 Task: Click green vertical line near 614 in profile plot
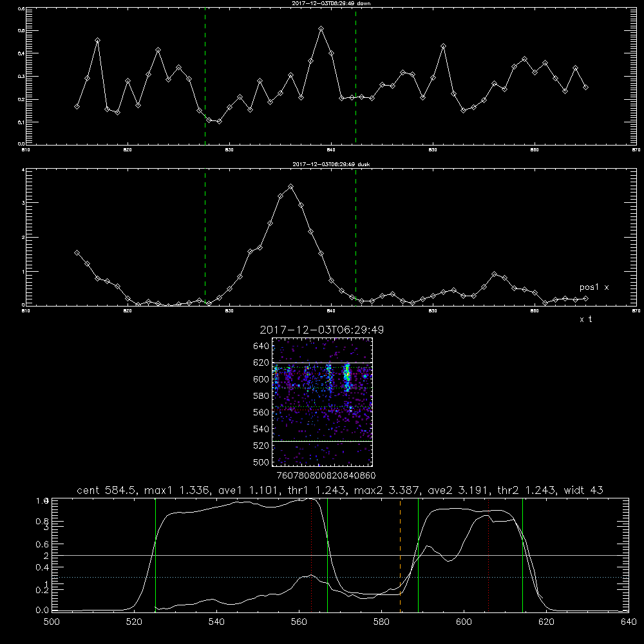tap(522, 555)
